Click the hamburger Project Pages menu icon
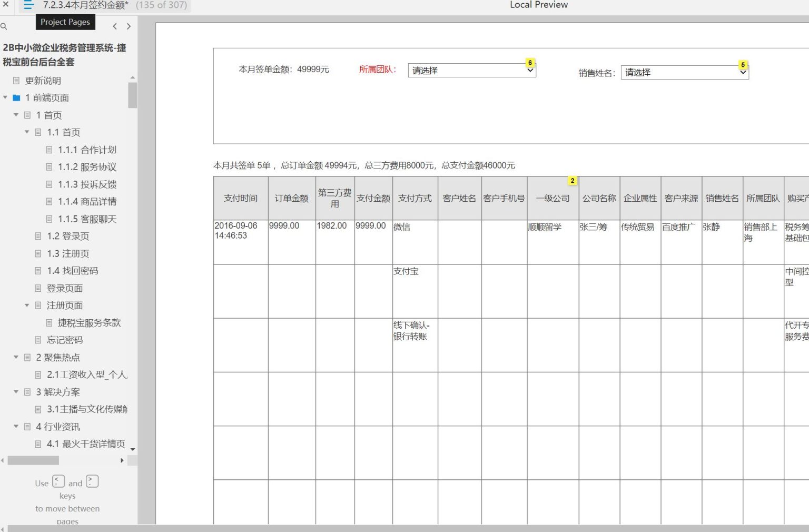The width and height of the screenshot is (809, 532). [x=28, y=5]
